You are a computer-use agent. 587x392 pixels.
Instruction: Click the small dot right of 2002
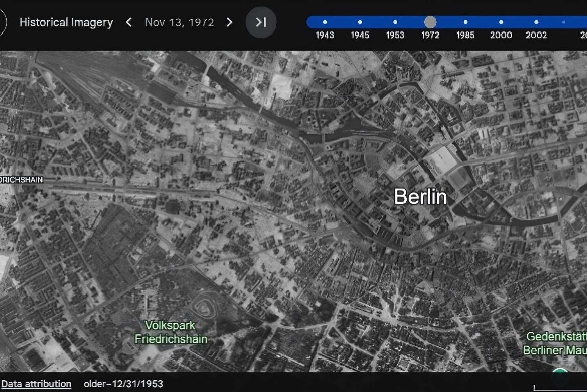click(564, 22)
